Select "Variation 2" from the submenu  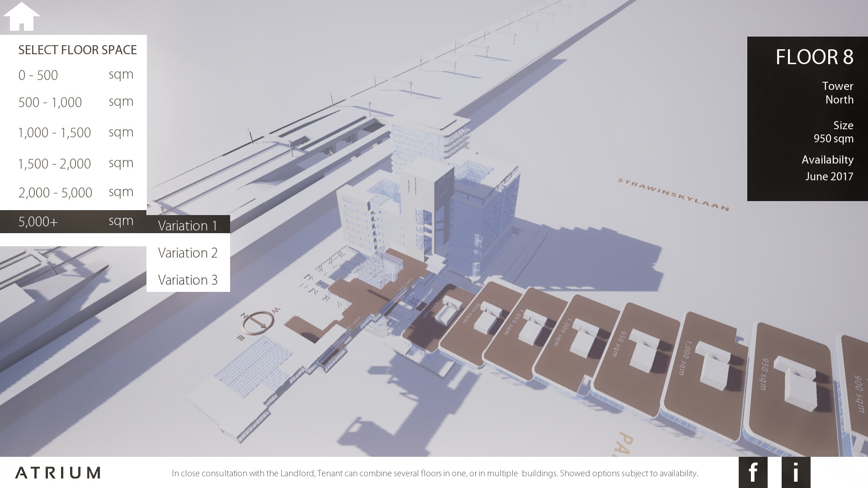coord(187,253)
